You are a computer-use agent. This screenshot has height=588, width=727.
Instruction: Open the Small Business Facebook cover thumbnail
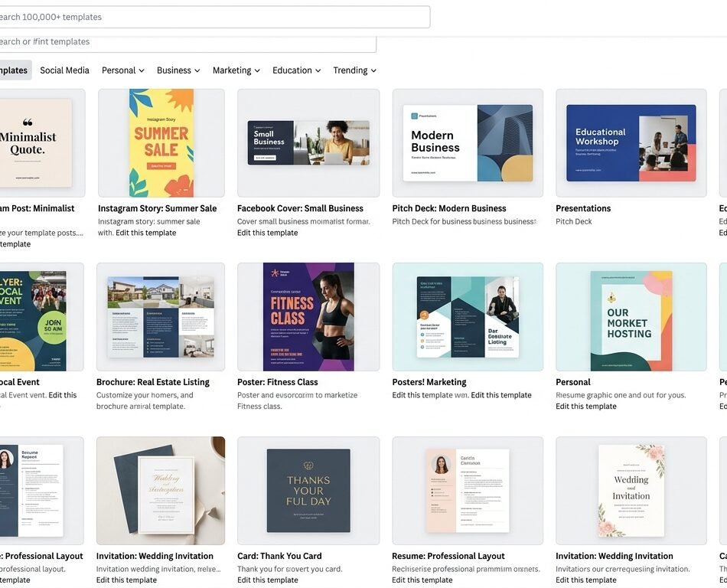pos(308,143)
